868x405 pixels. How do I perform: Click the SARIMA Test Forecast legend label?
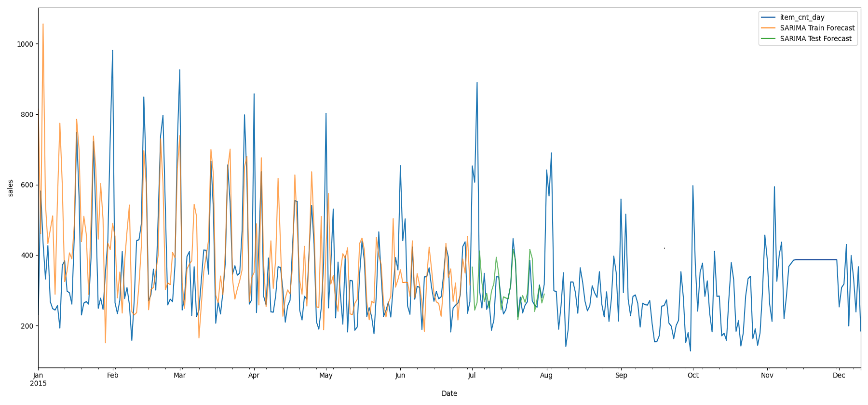pyautogui.click(x=816, y=39)
